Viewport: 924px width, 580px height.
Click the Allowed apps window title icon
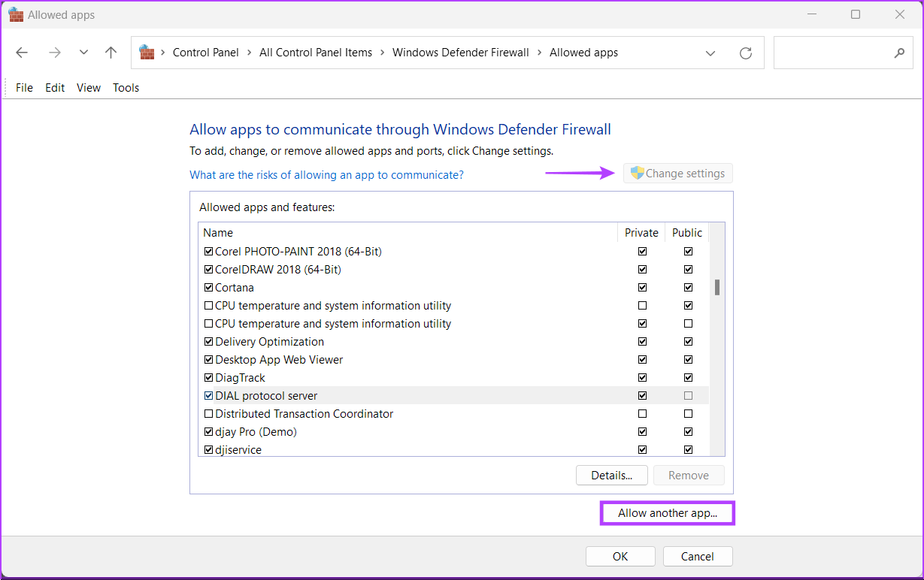[16, 14]
